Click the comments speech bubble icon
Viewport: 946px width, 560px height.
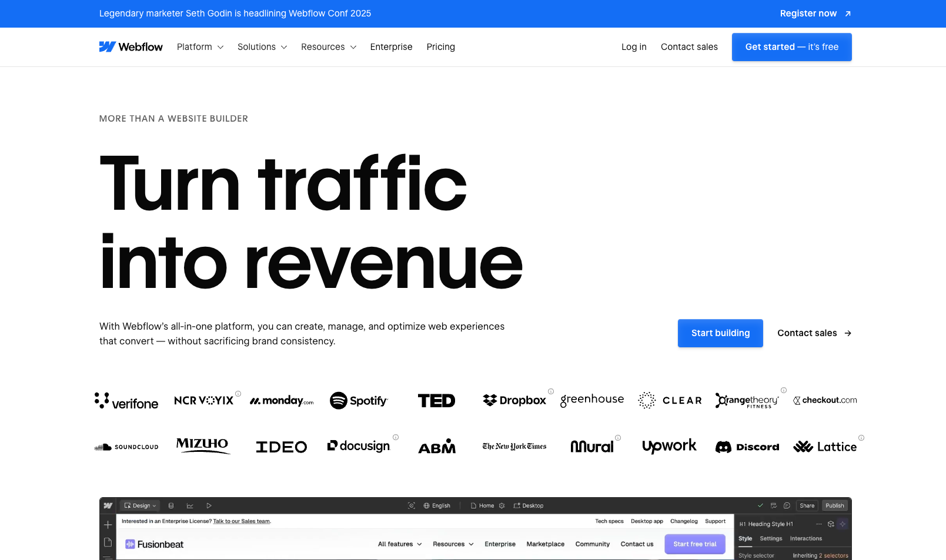[x=787, y=506]
